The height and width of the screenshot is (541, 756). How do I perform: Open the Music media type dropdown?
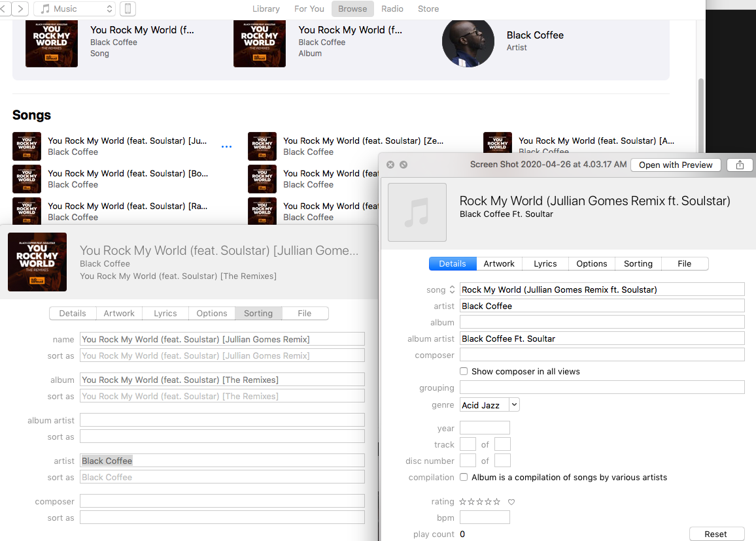pyautogui.click(x=75, y=8)
